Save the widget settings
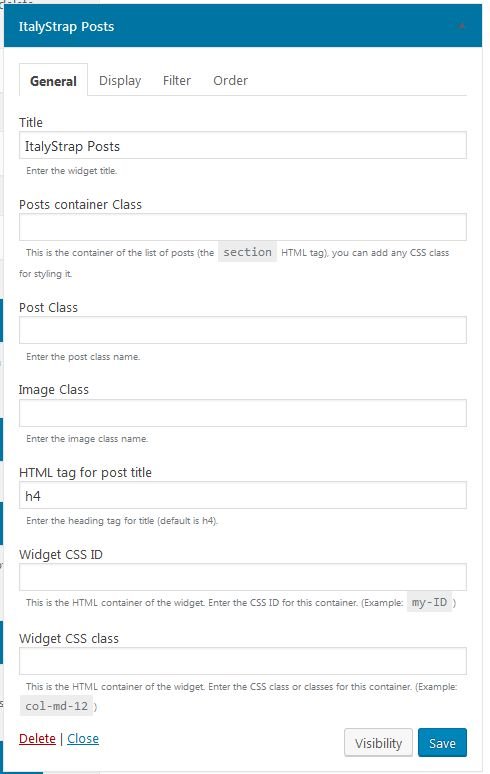This screenshot has height=774, width=490. [442, 742]
